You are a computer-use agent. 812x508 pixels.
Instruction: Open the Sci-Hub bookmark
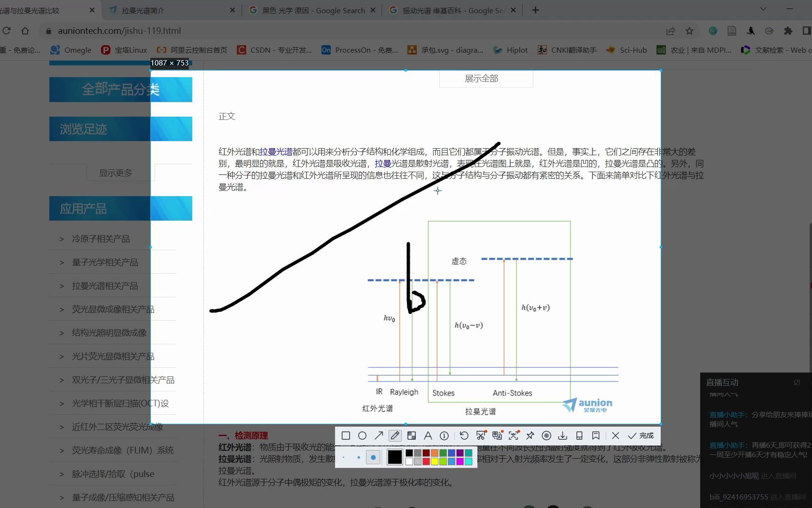click(x=626, y=50)
